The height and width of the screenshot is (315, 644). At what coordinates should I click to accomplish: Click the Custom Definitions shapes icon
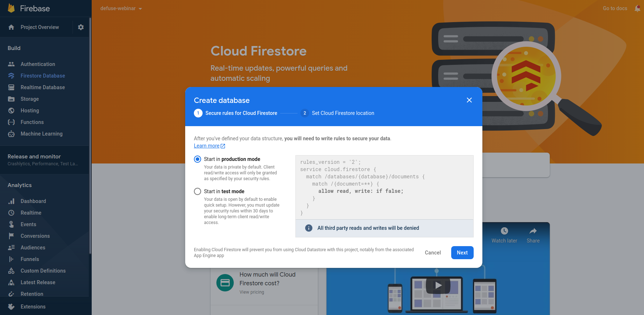pos(11,271)
